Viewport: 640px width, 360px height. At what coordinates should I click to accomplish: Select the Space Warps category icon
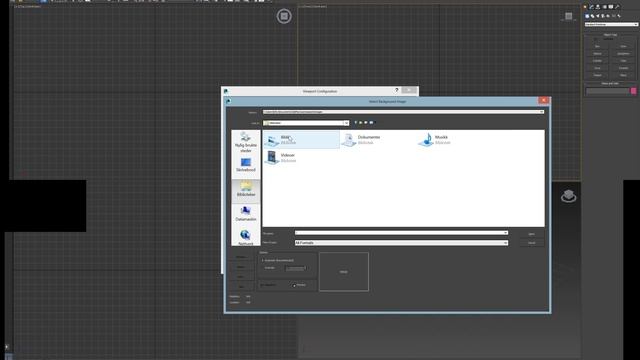click(x=613, y=16)
